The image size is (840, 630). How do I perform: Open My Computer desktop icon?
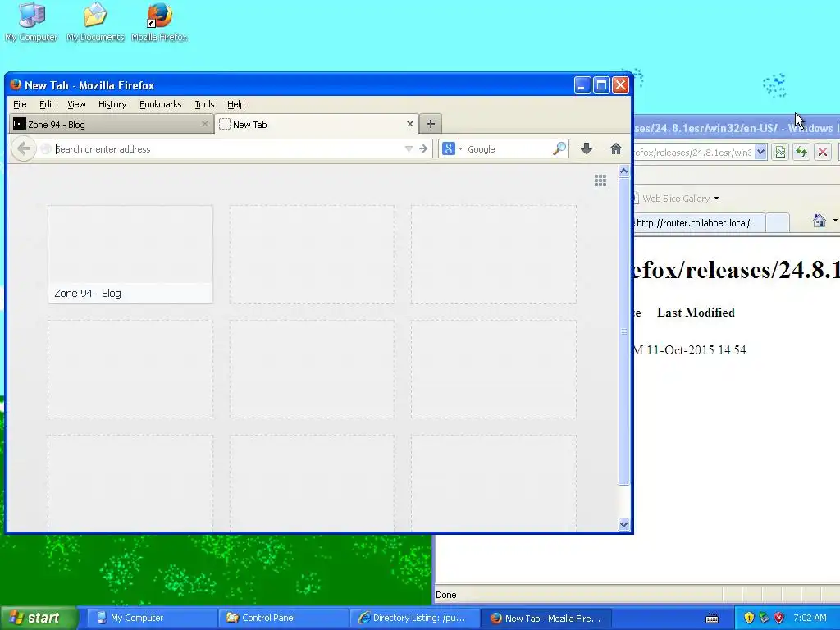(32, 22)
